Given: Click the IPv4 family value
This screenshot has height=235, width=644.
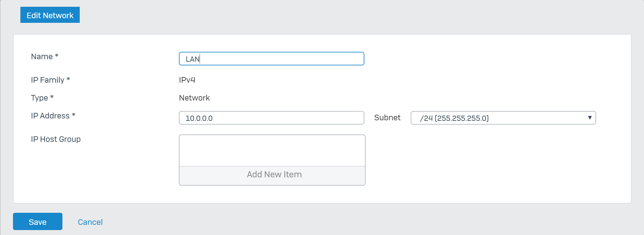Looking at the screenshot, I should pos(187,80).
